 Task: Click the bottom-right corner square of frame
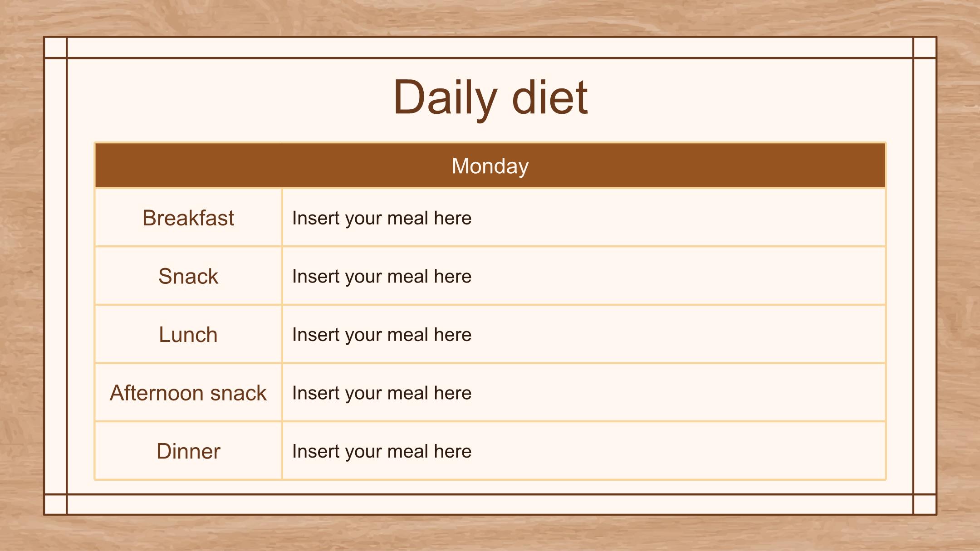tap(925, 504)
